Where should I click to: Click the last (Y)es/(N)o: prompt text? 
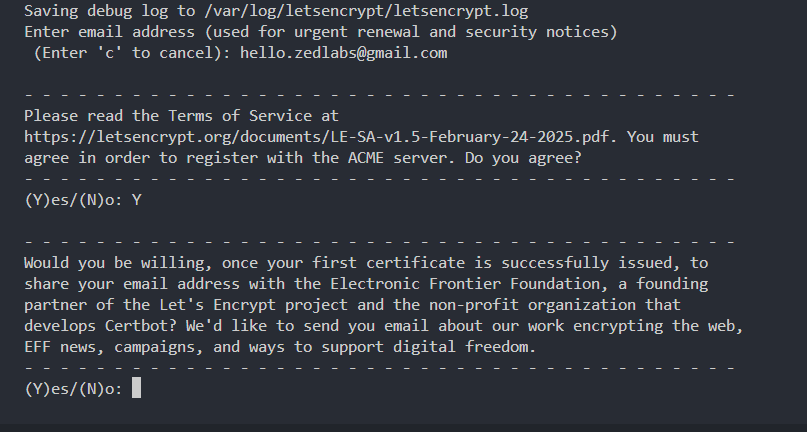pyautogui.click(x=73, y=389)
